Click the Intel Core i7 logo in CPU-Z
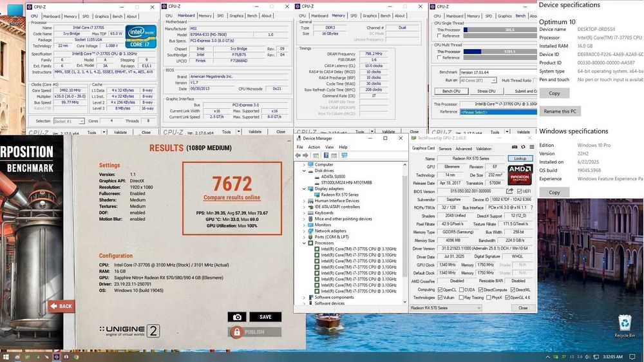This screenshot has width=644, height=362. pos(140,37)
